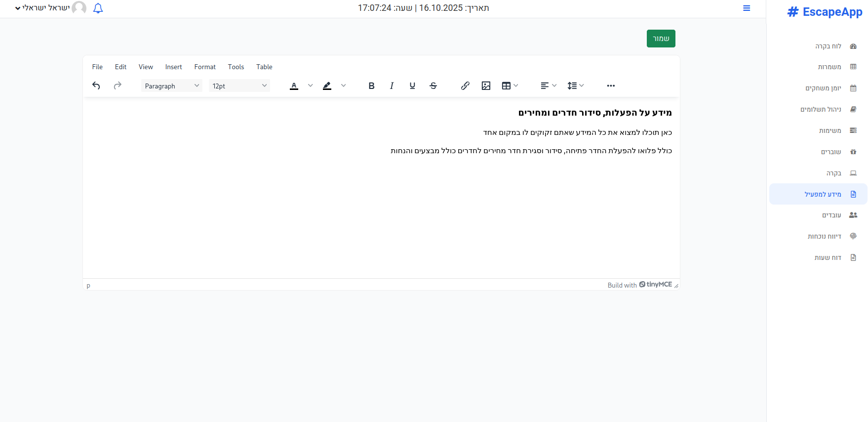Toggle bold formatting
Image resolution: width=868 pixels, height=422 pixels.
click(371, 86)
